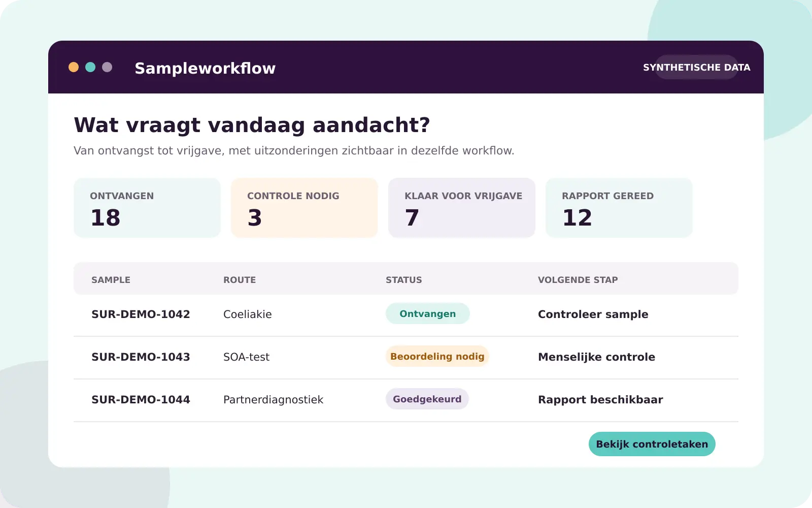Click Rapport beschikbaar next step
The image size is (812, 508).
[x=600, y=400]
